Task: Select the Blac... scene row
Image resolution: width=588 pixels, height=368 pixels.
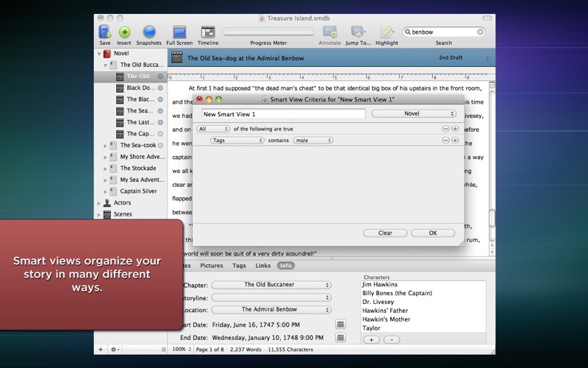Action: (140, 99)
